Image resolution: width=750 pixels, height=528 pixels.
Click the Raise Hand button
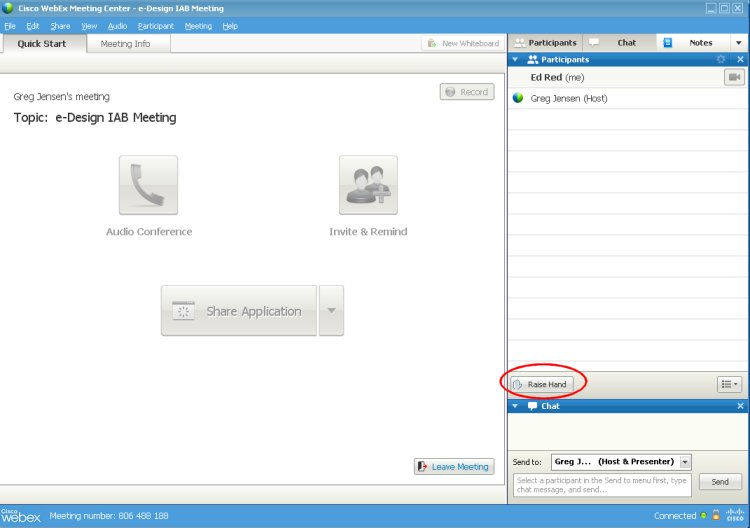(541, 384)
